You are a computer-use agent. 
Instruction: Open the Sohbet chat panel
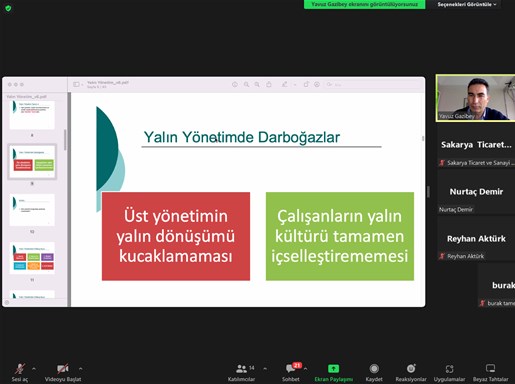291,369
